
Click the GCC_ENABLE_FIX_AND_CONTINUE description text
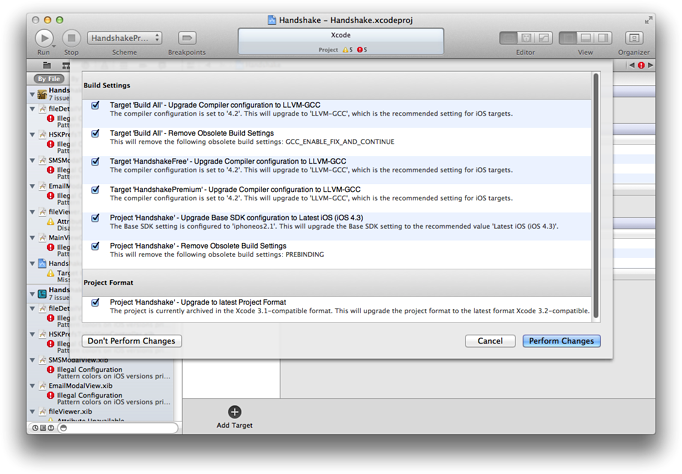click(252, 142)
